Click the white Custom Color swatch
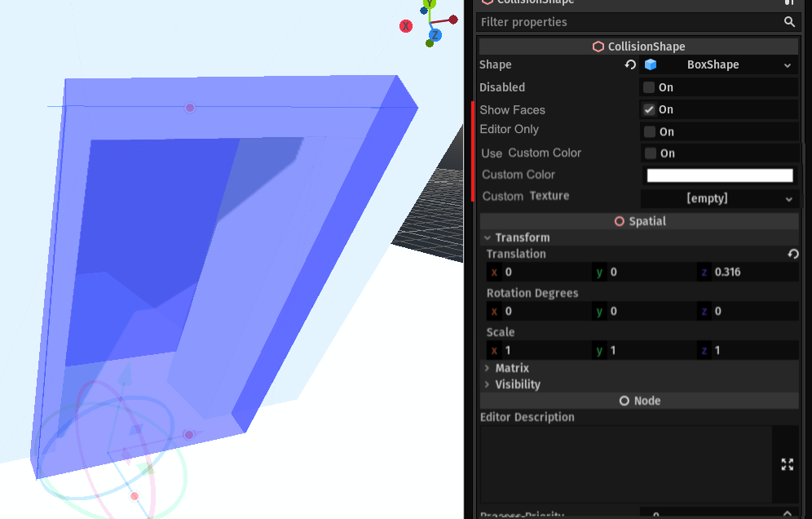The width and height of the screenshot is (812, 519). (719, 175)
